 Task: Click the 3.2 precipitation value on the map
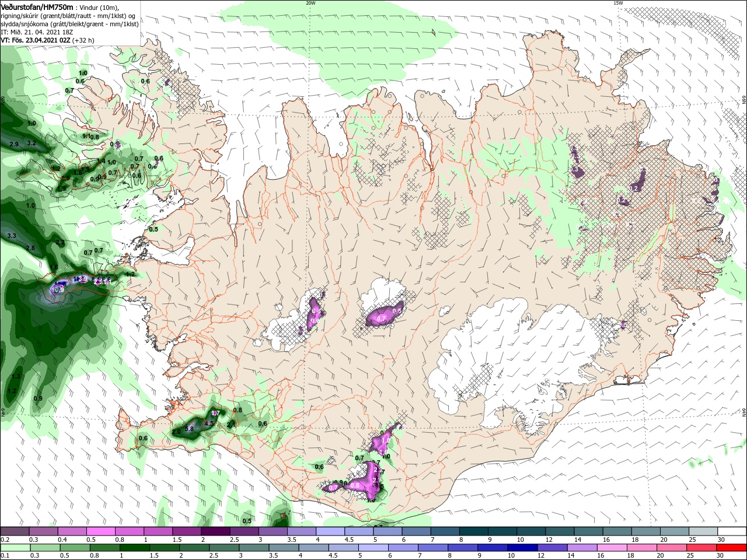(x=32, y=143)
